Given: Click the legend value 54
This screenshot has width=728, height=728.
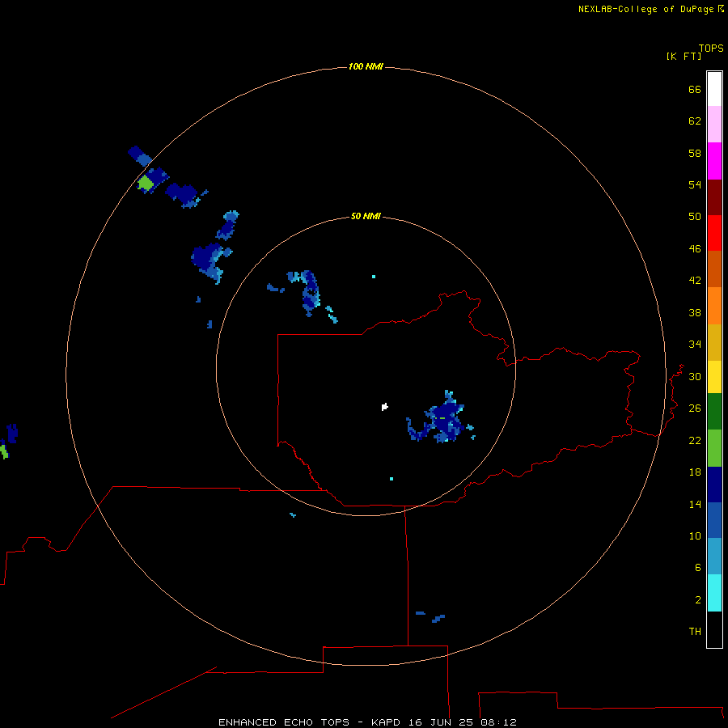Looking at the screenshot, I should [695, 184].
